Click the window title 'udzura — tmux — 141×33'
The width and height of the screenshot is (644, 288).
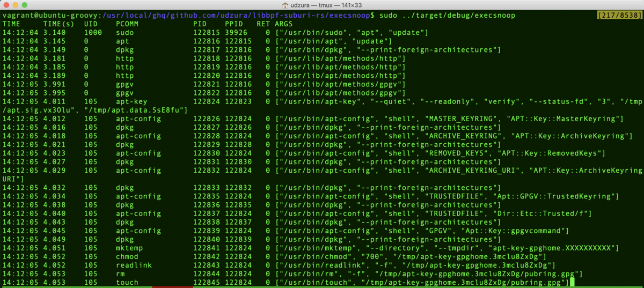[326, 4]
